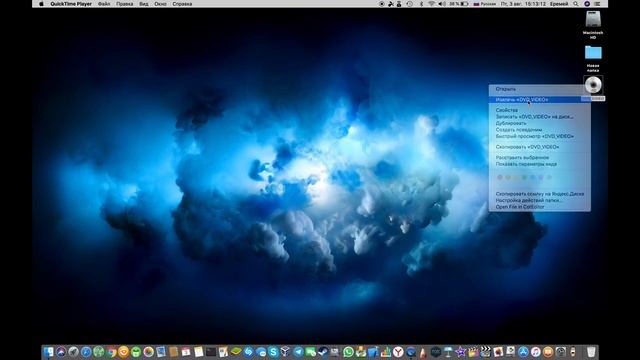Open the Справка menu
640x360 pixels.
tap(182, 4)
